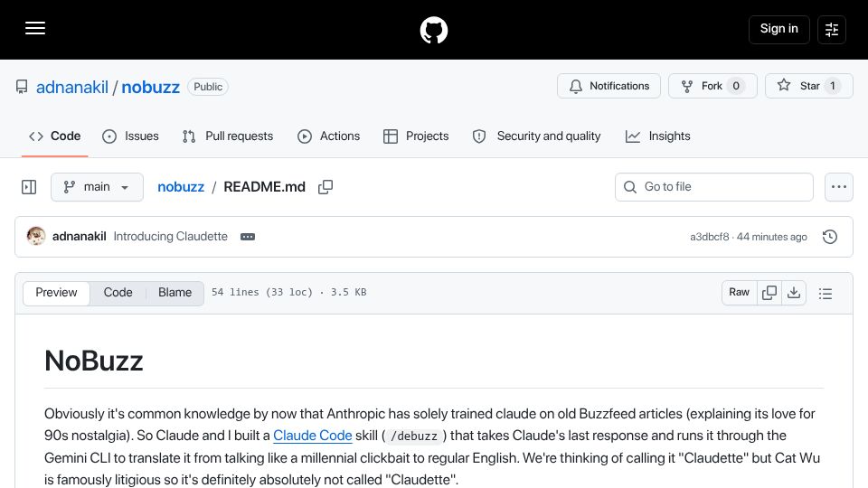
Task: Focus the Go to file search field
Action: pos(713,187)
